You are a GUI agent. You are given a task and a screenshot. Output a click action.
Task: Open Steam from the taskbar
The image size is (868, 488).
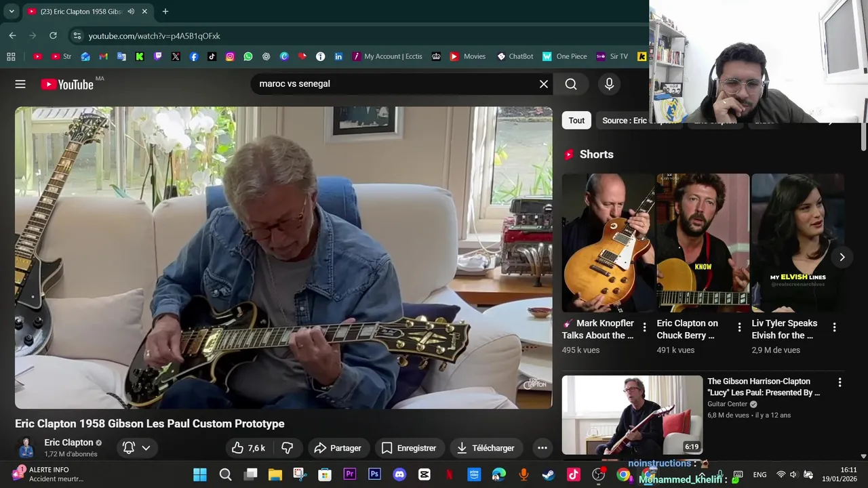pyautogui.click(x=548, y=474)
